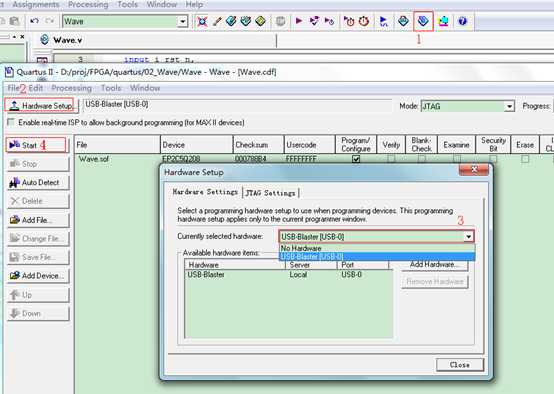Choose USB-Blaster [USB-0] highlighted dropdown option
Image resolution: width=554 pixels, height=394 pixels.
coord(377,257)
